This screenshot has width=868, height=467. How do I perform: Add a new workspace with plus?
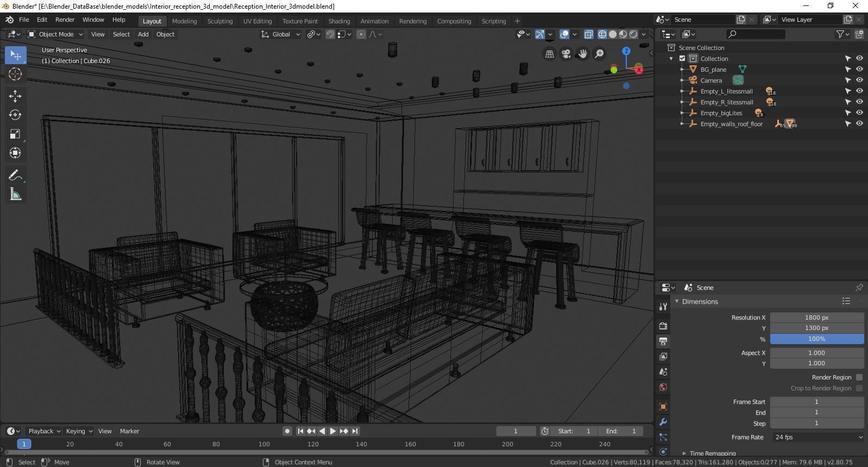[517, 21]
